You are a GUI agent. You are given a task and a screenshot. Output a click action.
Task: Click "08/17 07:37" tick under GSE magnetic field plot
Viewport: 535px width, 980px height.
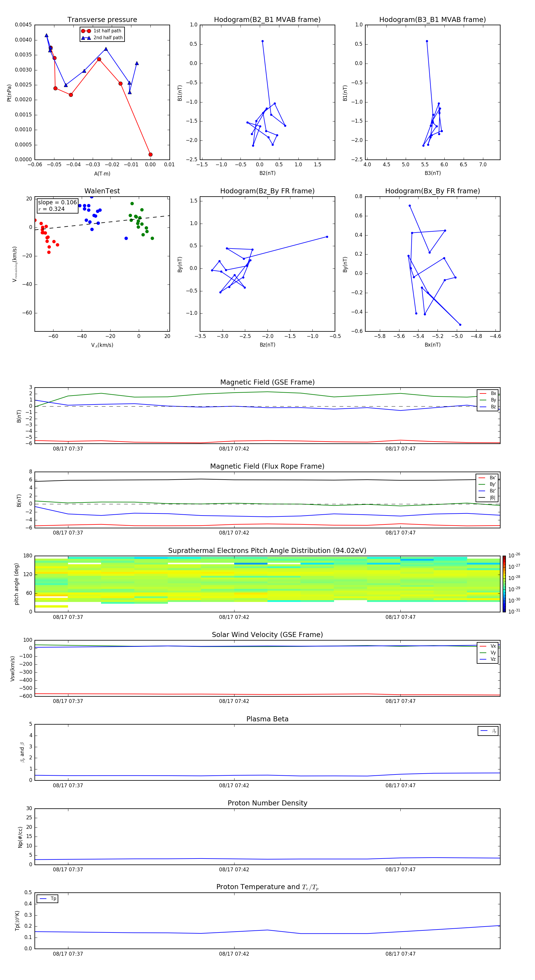coord(68,448)
